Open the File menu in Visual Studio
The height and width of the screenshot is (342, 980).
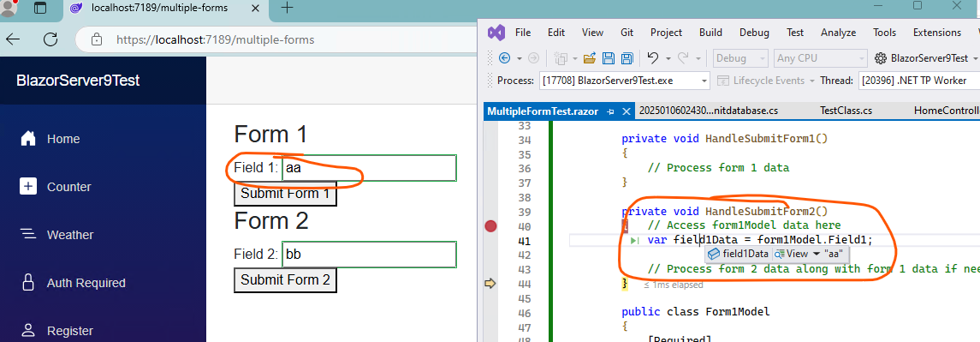tap(523, 33)
